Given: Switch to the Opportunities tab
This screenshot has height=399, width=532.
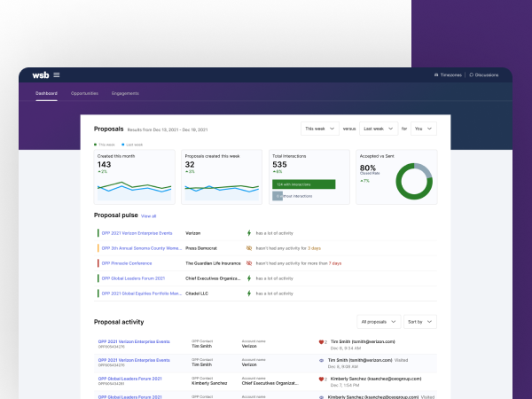Looking at the screenshot, I should pos(84,93).
